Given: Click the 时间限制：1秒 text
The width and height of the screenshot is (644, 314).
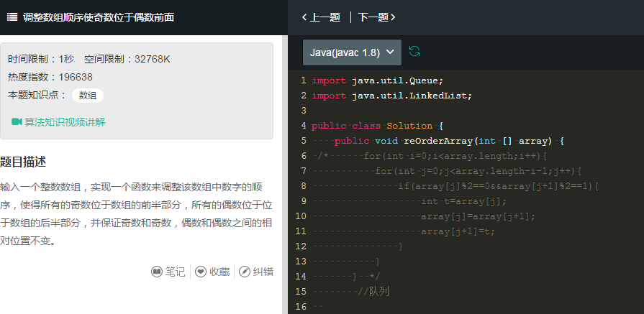Looking at the screenshot, I should [x=41, y=60].
